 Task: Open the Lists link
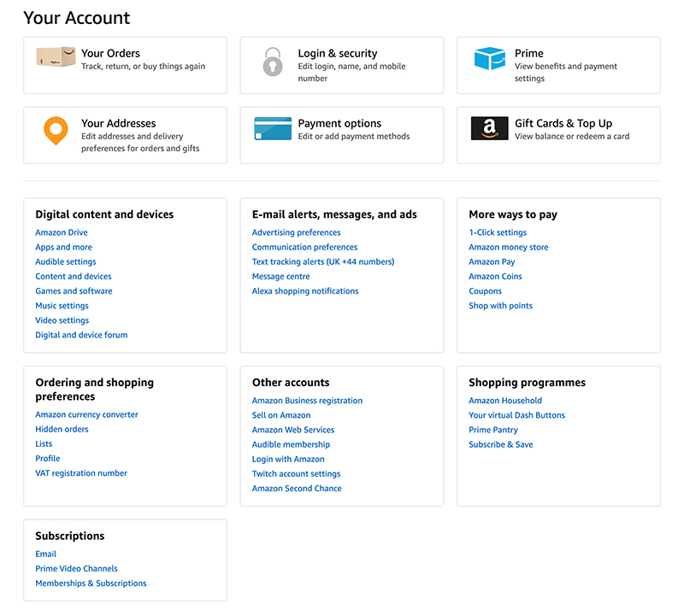(x=44, y=443)
